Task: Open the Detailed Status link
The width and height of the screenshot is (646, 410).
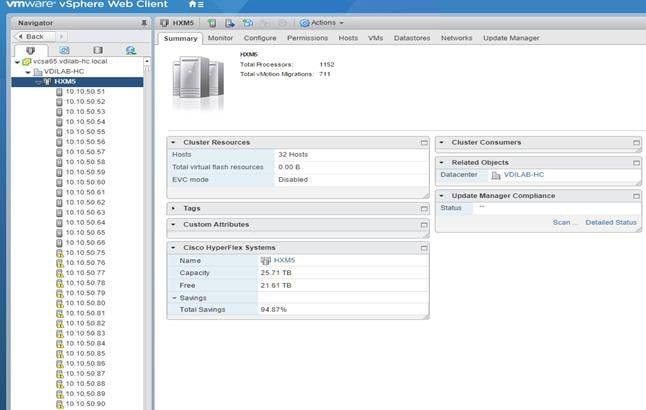Action: pos(611,223)
